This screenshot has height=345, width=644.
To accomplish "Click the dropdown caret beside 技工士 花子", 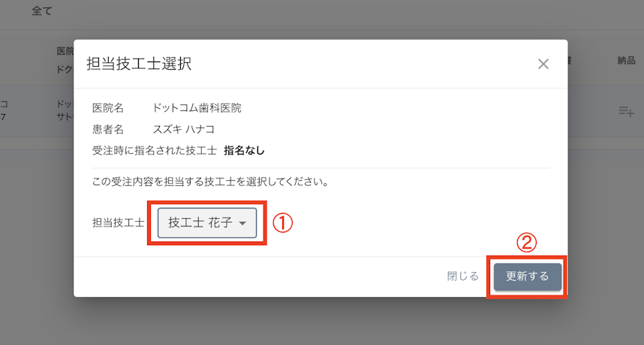I will pyautogui.click(x=242, y=223).
